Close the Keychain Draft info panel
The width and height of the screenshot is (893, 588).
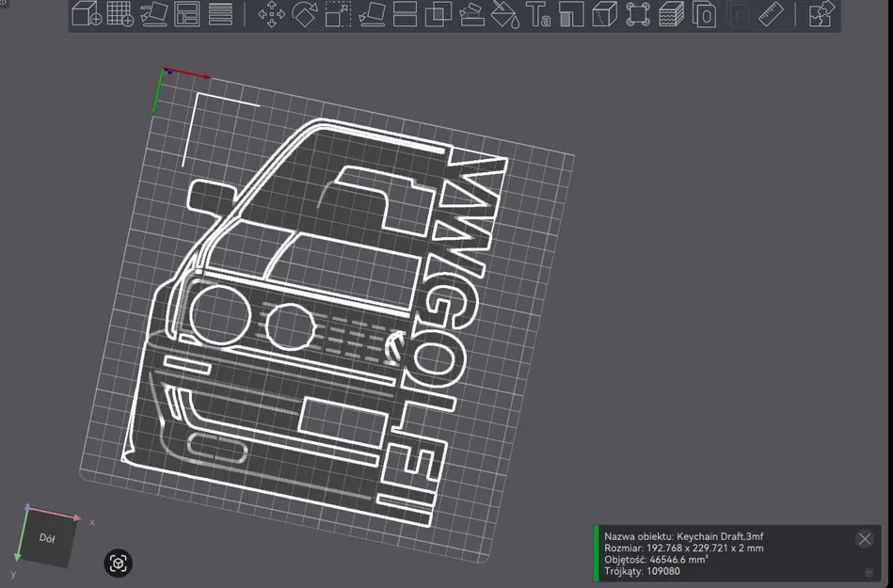click(x=865, y=539)
